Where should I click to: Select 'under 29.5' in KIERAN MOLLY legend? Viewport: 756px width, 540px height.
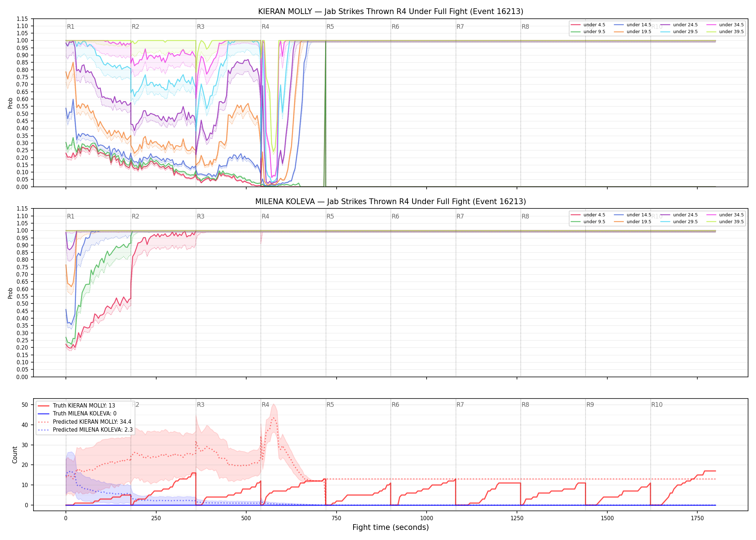point(679,32)
